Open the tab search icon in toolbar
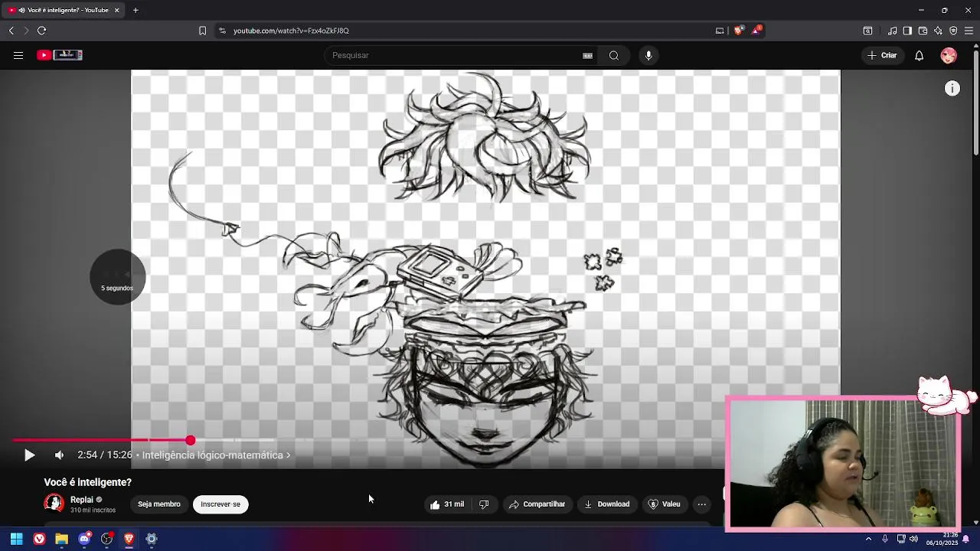 (867, 31)
